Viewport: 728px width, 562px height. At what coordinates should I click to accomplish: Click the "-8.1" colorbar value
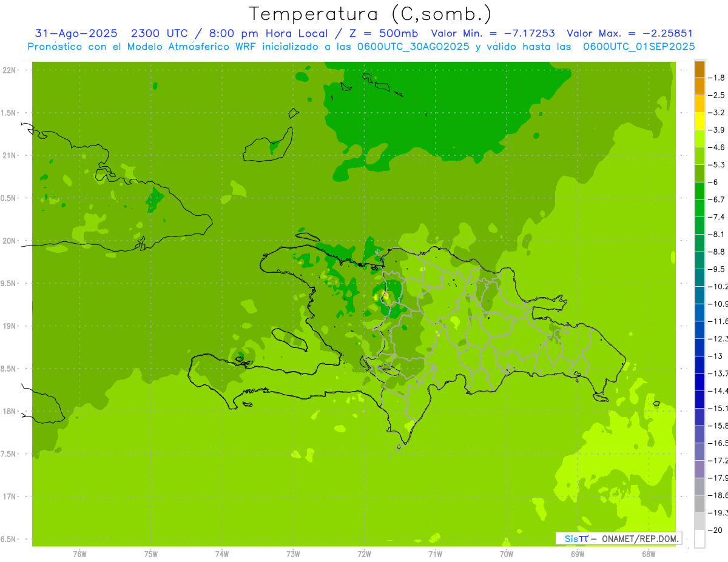716,235
